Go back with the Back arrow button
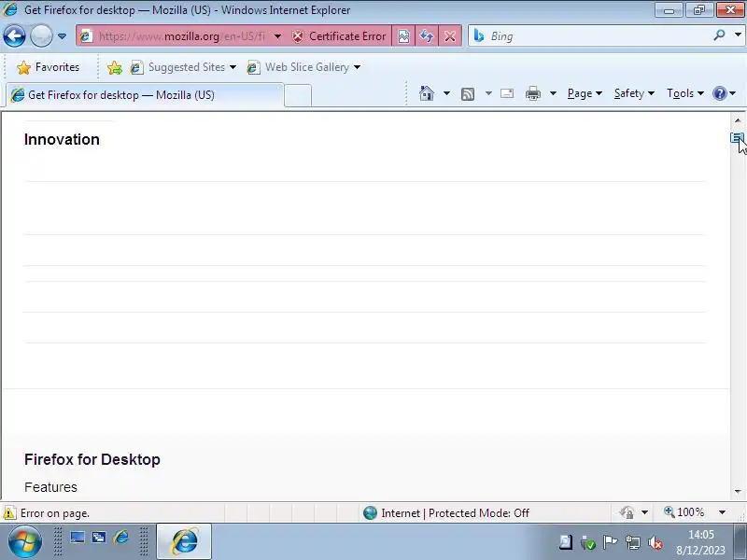 14,36
